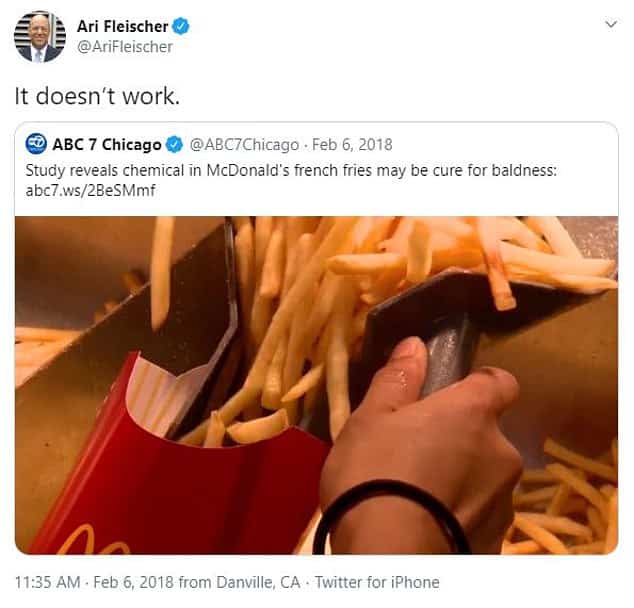634x608 pixels.
Task: Open Ari Fleischer's profile picture
Action: click(x=40, y=37)
